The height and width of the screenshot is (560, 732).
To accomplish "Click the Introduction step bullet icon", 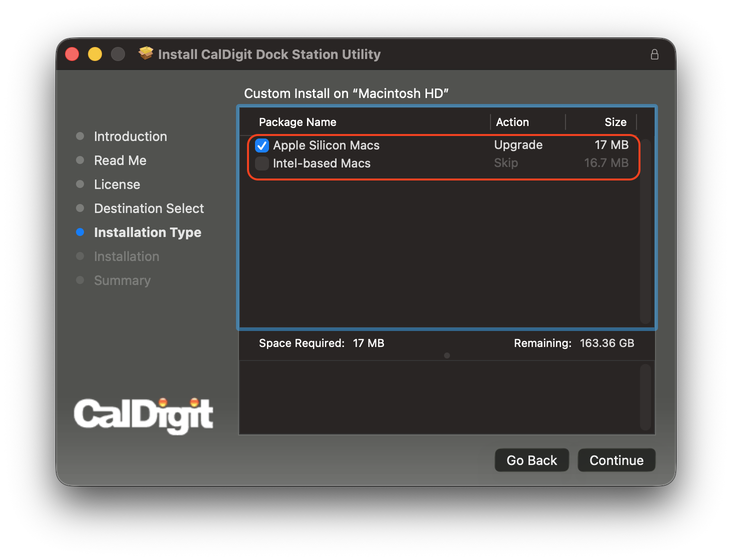I will pos(80,136).
